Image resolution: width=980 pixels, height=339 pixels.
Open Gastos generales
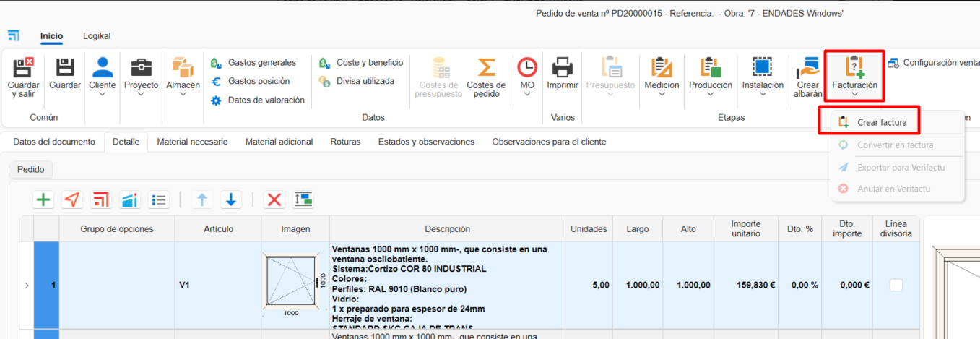(x=253, y=63)
